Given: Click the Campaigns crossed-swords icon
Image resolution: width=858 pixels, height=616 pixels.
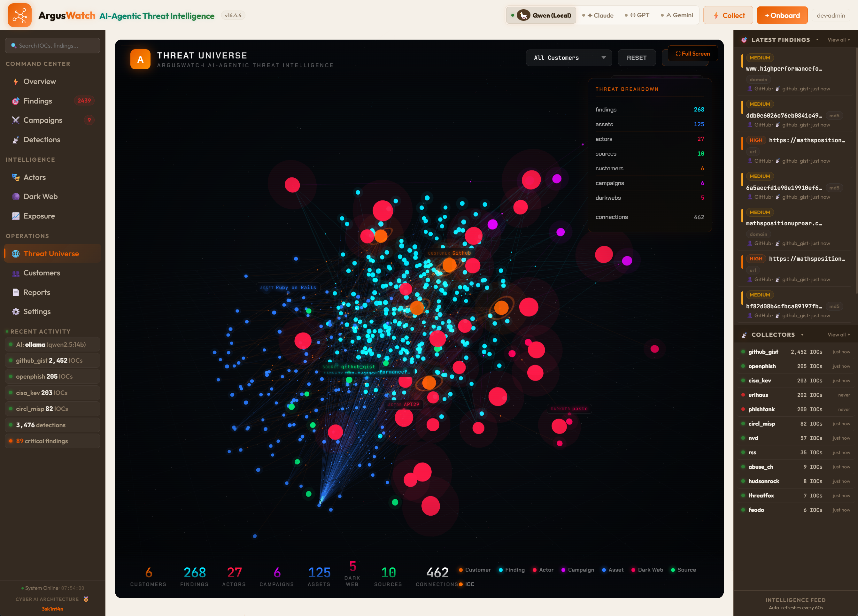Looking at the screenshot, I should click(x=16, y=120).
